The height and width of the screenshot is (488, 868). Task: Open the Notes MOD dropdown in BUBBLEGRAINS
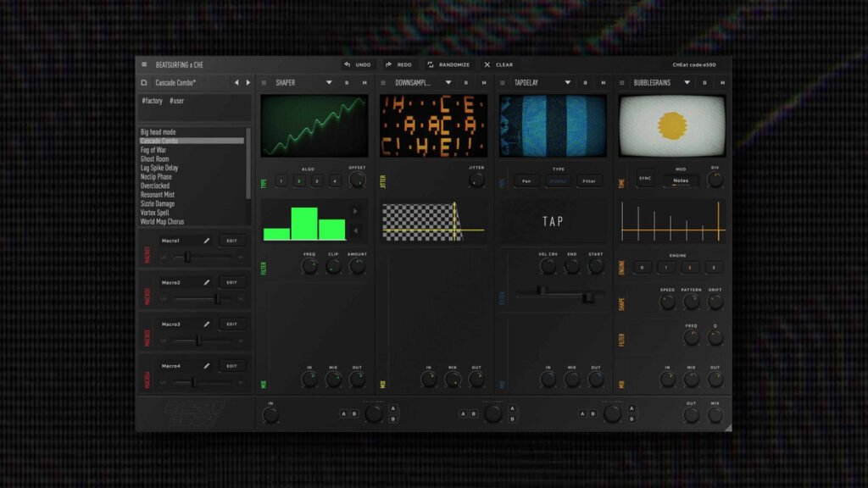[x=682, y=180]
